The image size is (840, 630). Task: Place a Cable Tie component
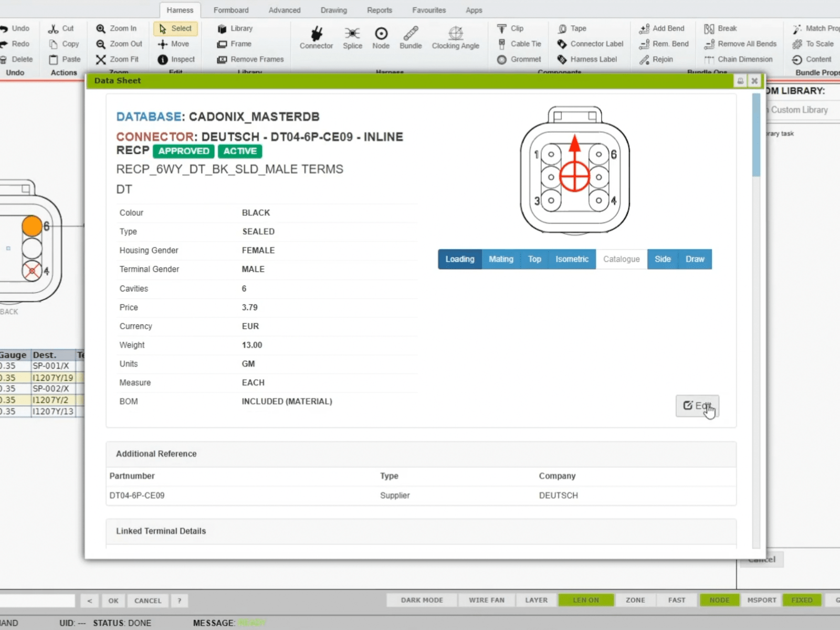click(x=519, y=44)
